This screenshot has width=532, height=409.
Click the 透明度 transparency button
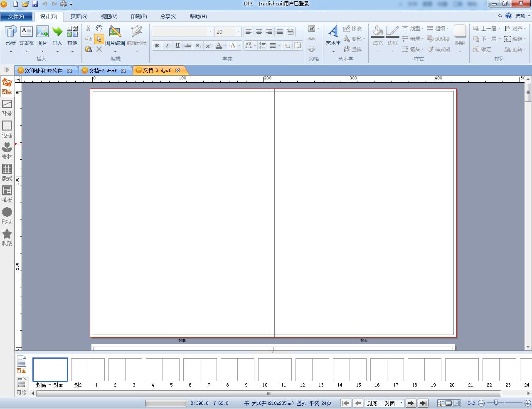coord(438,39)
